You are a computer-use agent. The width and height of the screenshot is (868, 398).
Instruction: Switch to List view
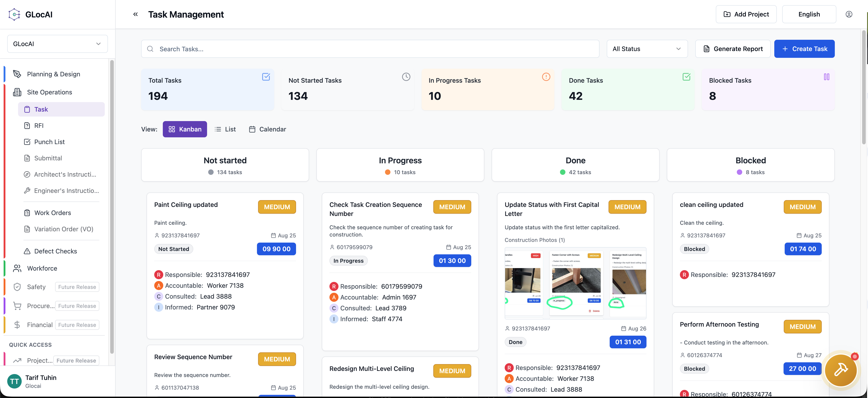pyautogui.click(x=225, y=129)
